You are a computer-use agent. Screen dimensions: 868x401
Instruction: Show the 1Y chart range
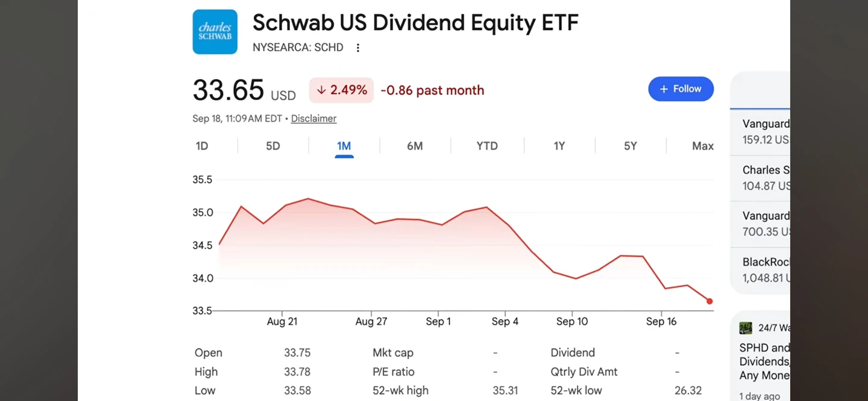559,146
